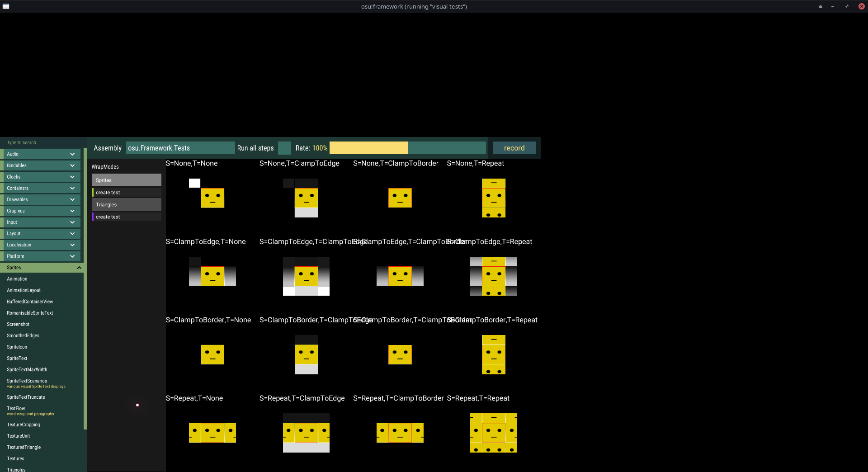Click the sidebar vertical scrollbar

click(85, 288)
